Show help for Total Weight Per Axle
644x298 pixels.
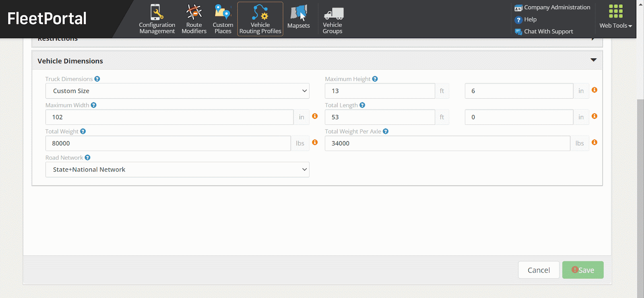coord(386,131)
